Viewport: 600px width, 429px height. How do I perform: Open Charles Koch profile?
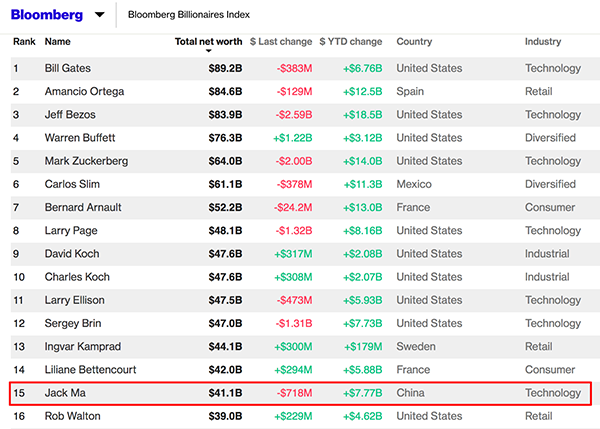[77, 277]
